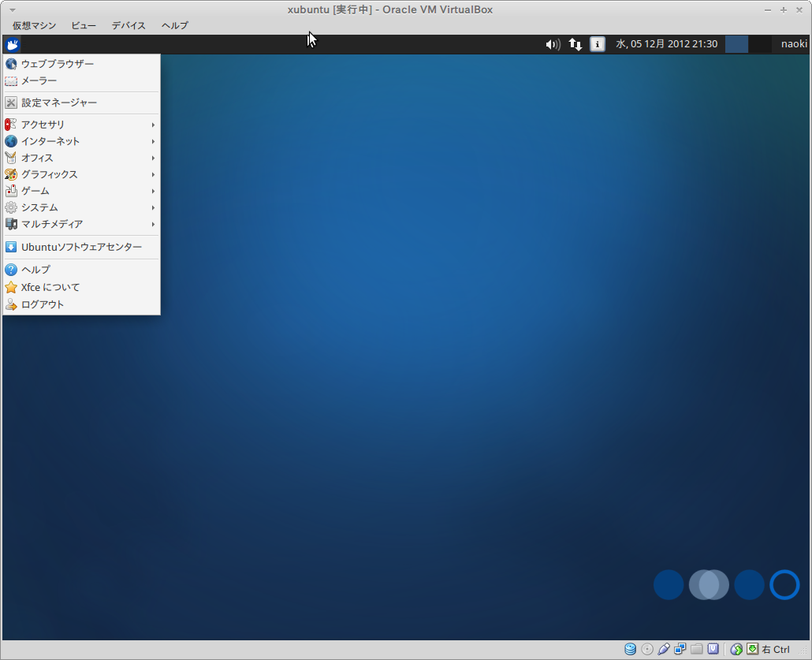This screenshot has height=660, width=812.
Task: Click the keyboard capture green arrow icon
Action: click(752, 649)
